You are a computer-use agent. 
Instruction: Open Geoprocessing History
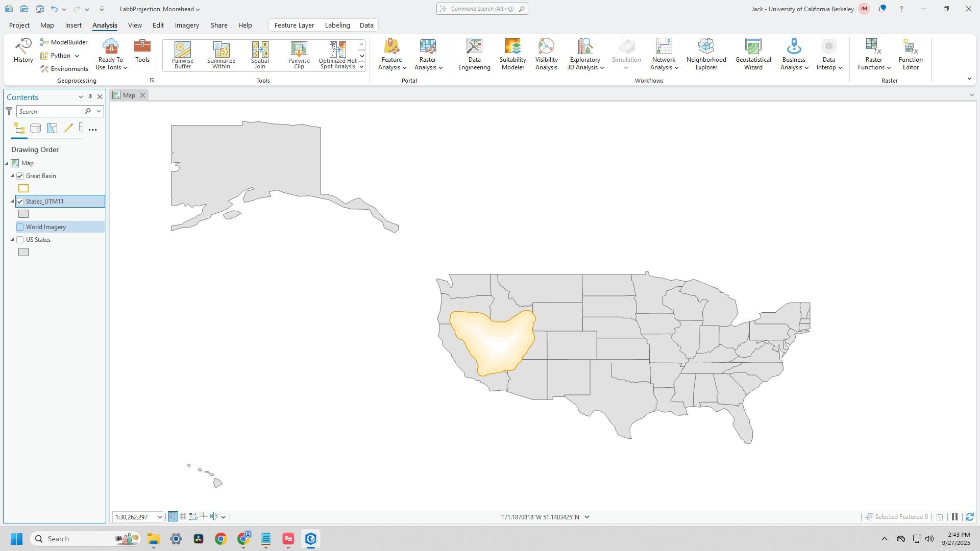(x=23, y=51)
